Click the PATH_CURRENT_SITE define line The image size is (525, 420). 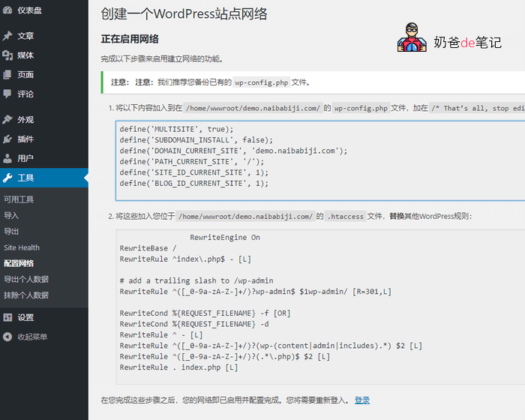192,162
